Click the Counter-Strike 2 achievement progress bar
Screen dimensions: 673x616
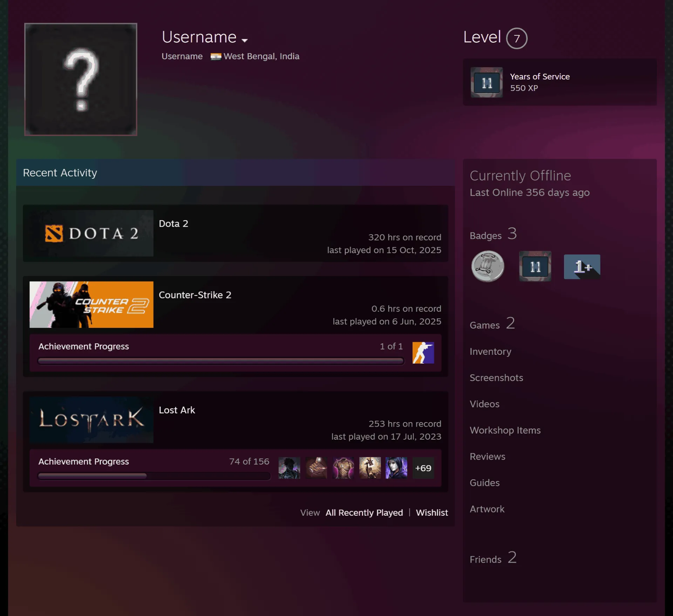221,361
